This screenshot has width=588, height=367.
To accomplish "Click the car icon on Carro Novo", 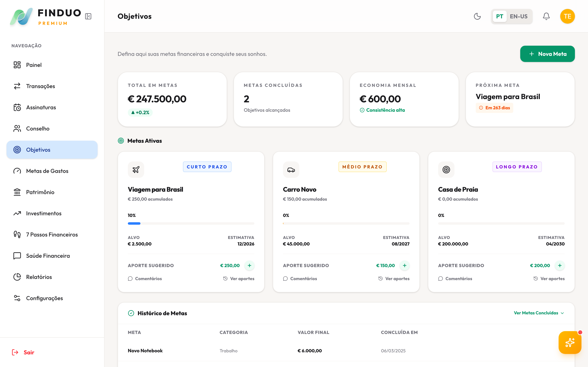I will [291, 170].
